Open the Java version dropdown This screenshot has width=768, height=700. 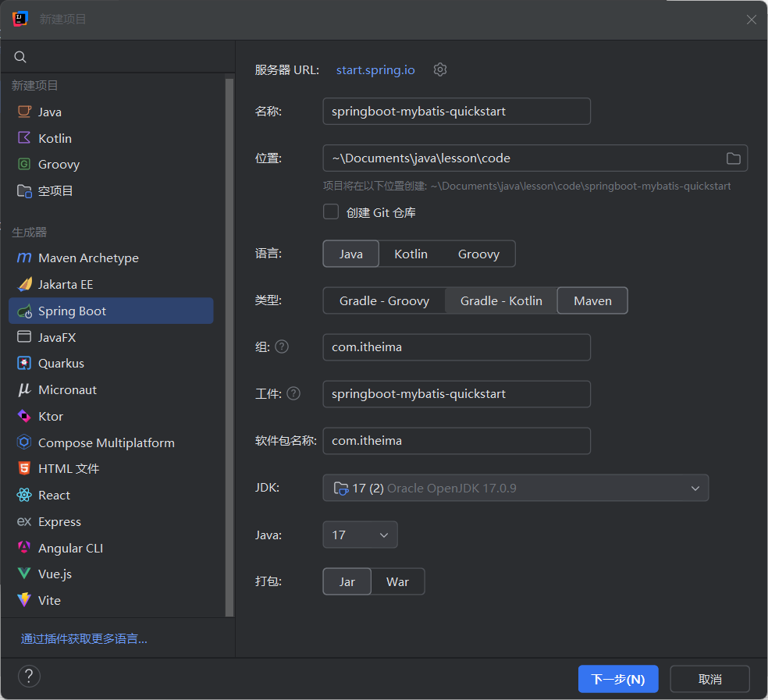click(x=360, y=535)
